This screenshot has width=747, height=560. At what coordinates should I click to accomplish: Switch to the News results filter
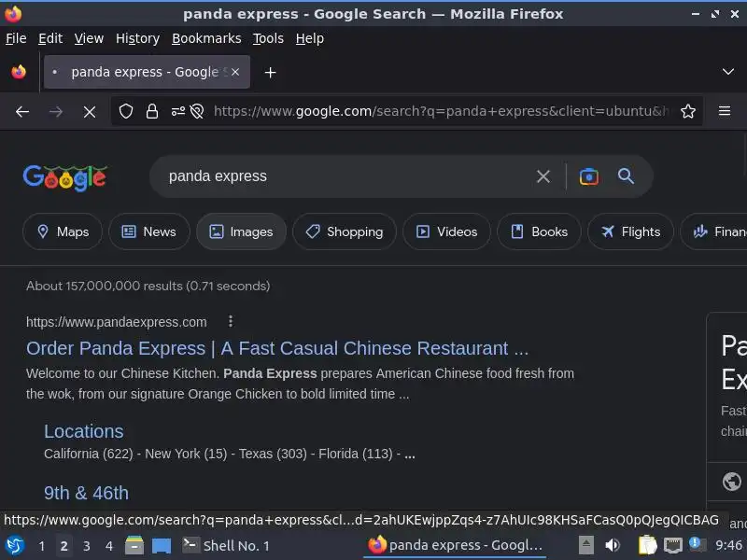click(149, 231)
